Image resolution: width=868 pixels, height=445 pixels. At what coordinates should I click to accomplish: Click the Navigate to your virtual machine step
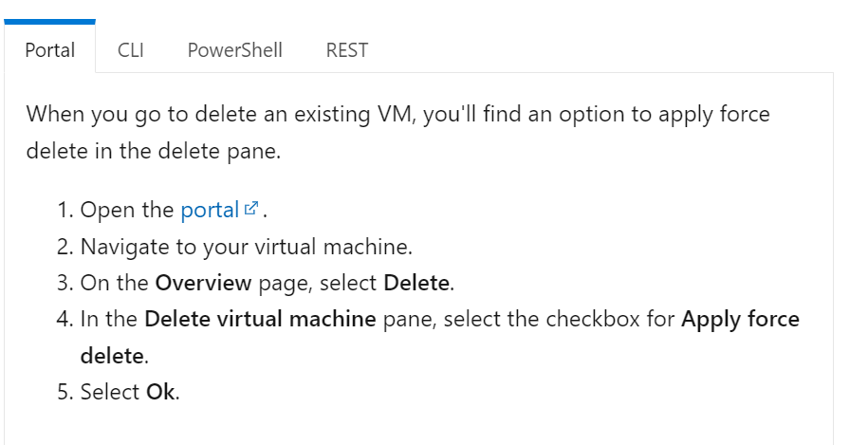tap(247, 247)
